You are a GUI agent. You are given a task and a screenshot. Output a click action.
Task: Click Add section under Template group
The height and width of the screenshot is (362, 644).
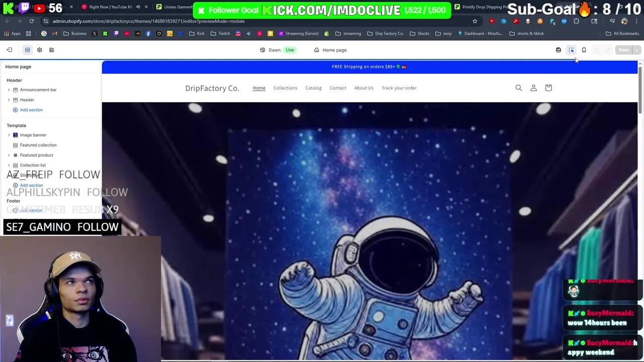(28, 185)
